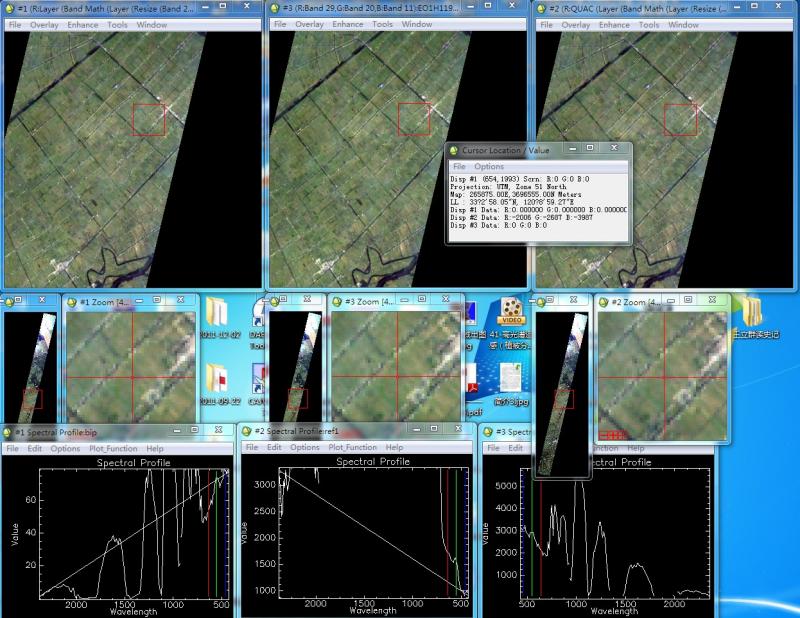The image size is (800, 618).
Task: Click green band marker line in #2 Spectral Profile plot
Action: point(457,533)
